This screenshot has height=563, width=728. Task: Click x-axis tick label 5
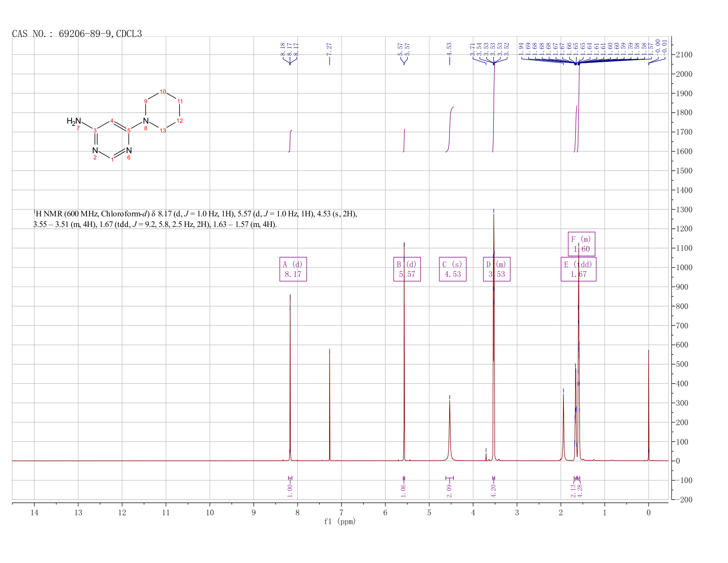429,512
